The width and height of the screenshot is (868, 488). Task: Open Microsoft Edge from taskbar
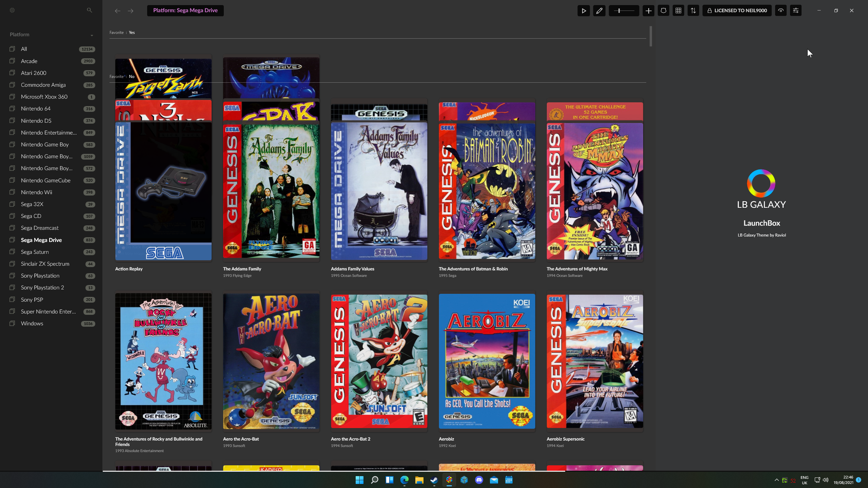pyautogui.click(x=404, y=480)
